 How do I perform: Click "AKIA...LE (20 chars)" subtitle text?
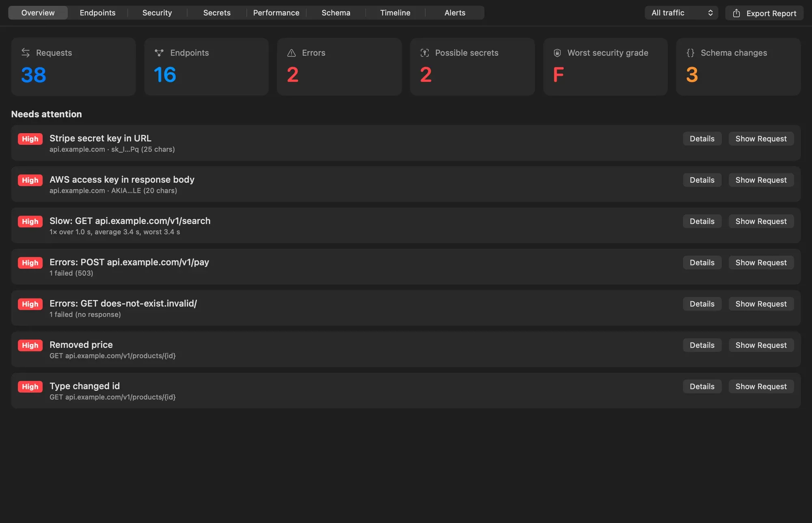coord(144,190)
